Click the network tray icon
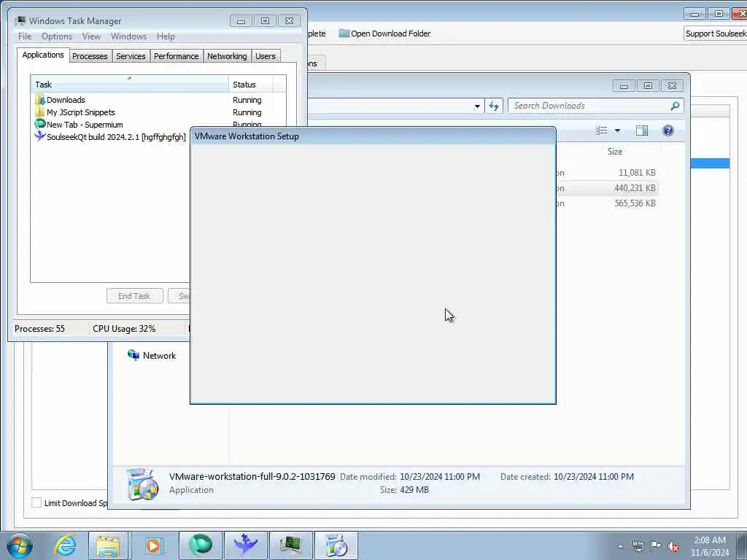747x560 pixels. pos(638,547)
